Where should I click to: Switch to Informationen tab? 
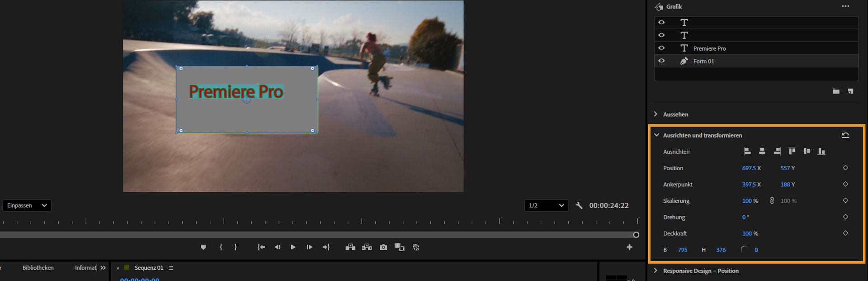click(x=85, y=268)
